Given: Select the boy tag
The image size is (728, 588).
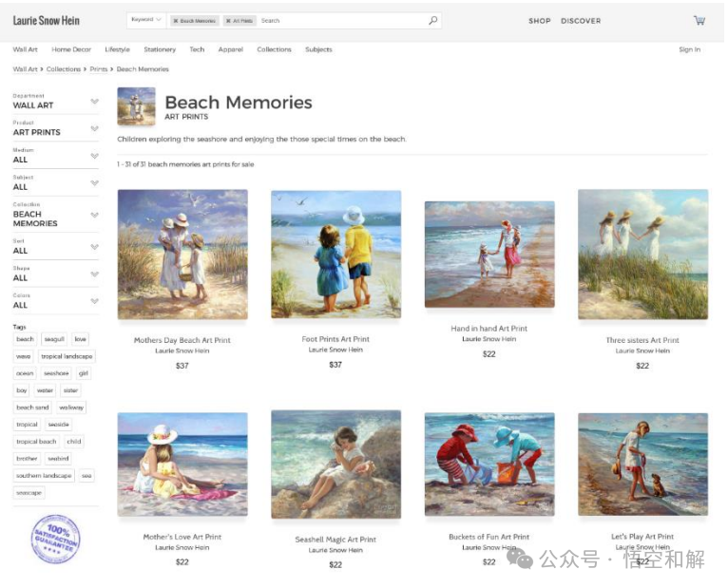Looking at the screenshot, I should (x=21, y=390).
